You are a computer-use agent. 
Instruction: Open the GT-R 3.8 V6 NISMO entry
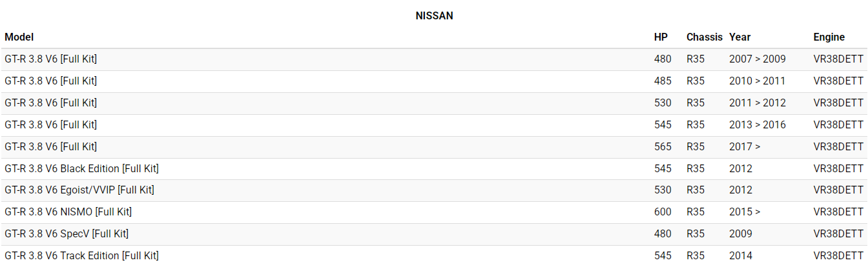pos(68,212)
